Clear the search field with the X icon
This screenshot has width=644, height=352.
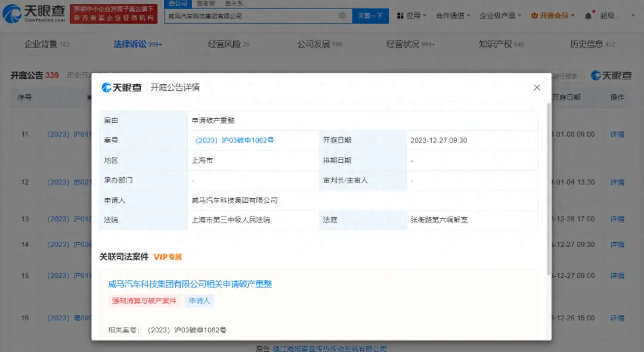pyautogui.click(x=342, y=16)
